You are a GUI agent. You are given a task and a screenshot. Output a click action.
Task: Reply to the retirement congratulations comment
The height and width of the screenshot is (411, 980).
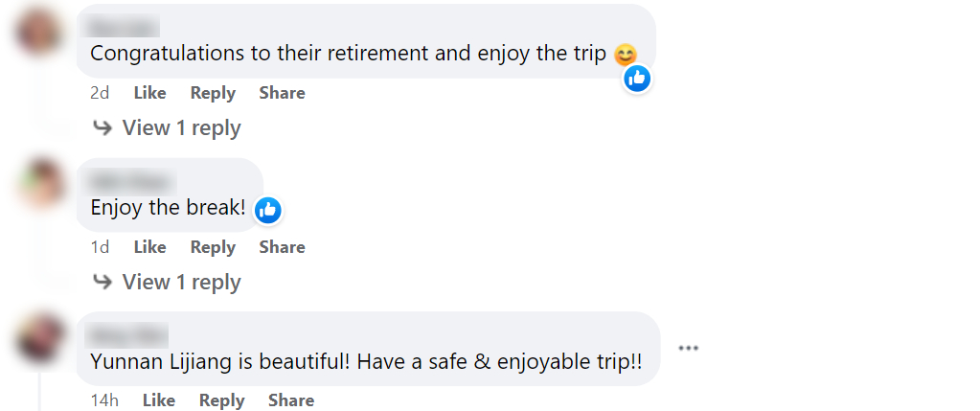point(213,93)
